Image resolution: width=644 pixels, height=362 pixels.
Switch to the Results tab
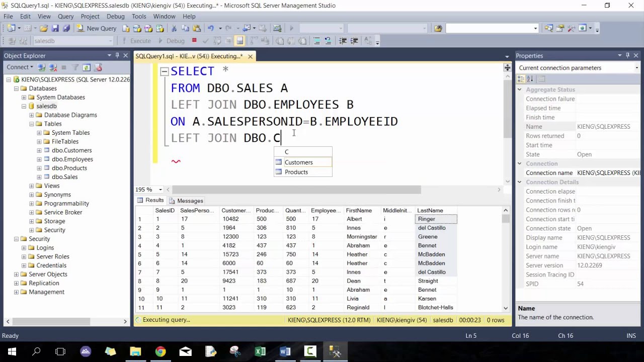150,200
